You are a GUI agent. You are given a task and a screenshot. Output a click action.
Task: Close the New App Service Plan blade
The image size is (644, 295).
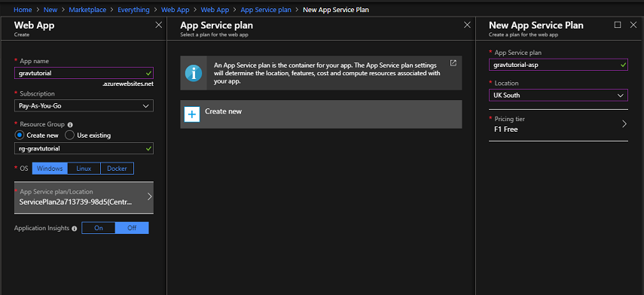click(633, 25)
